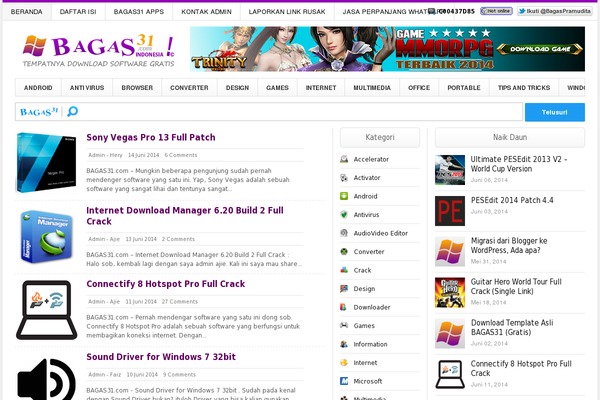Open the Downloader category link

click(x=372, y=307)
